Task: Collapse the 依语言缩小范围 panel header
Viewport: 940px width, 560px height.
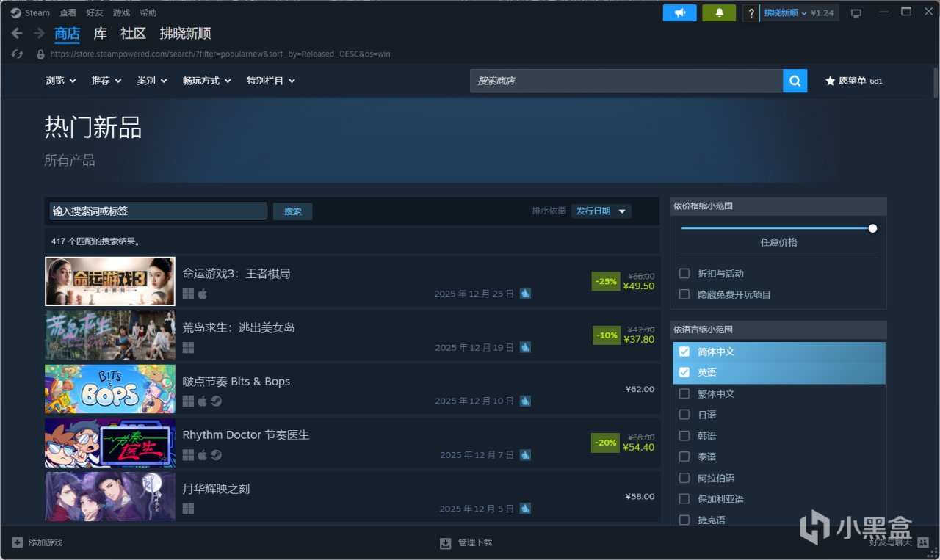Action: point(778,330)
